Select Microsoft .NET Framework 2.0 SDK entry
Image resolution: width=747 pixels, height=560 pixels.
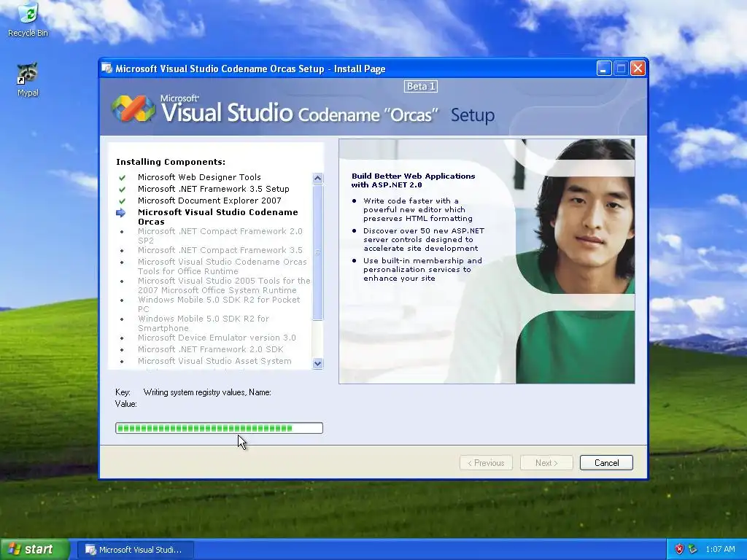click(211, 349)
